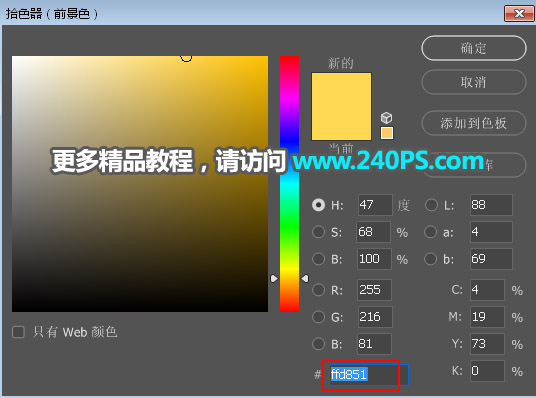The height and width of the screenshot is (398, 536).
Task: Cancel with the 取消 button
Action: coord(474,82)
